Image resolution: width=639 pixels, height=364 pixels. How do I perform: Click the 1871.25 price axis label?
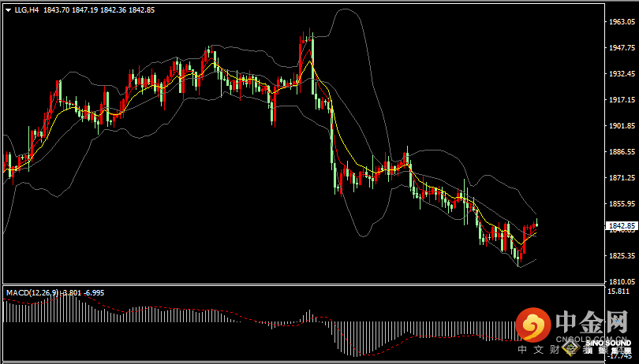point(621,179)
